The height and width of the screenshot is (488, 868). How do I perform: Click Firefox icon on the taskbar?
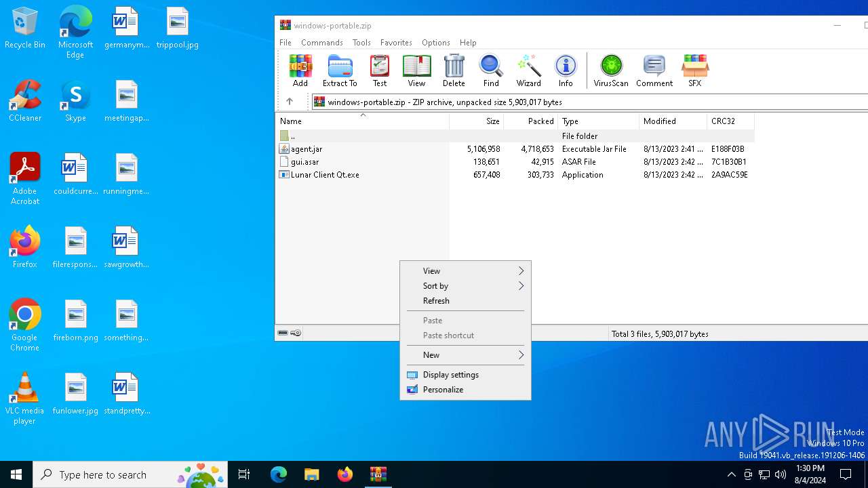[344, 474]
